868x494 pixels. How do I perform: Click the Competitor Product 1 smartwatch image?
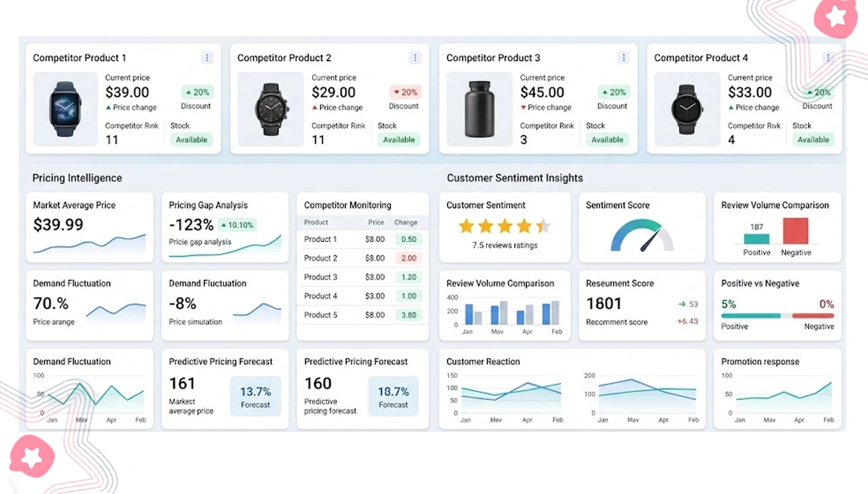coord(66,109)
